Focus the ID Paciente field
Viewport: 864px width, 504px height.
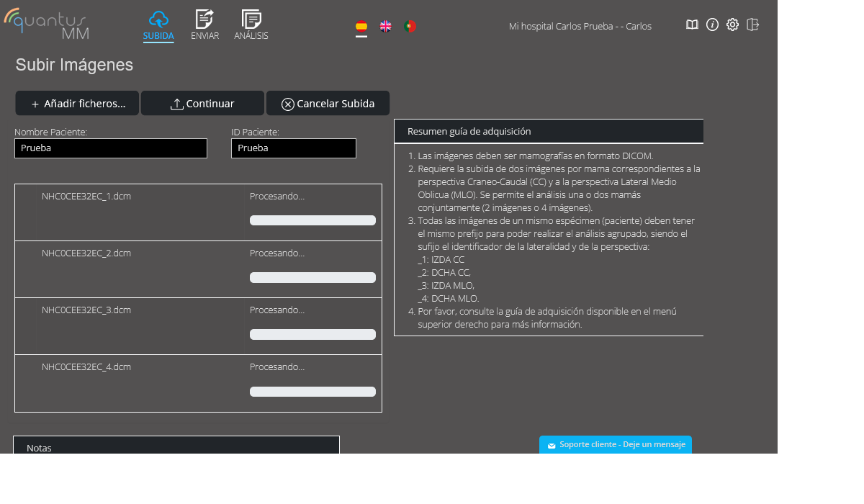click(x=294, y=148)
